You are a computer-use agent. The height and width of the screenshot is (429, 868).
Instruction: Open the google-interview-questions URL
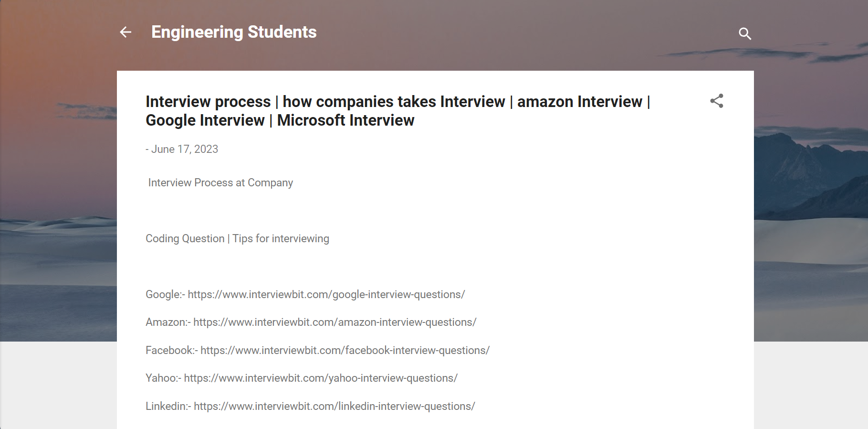pyautogui.click(x=326, y=294)
